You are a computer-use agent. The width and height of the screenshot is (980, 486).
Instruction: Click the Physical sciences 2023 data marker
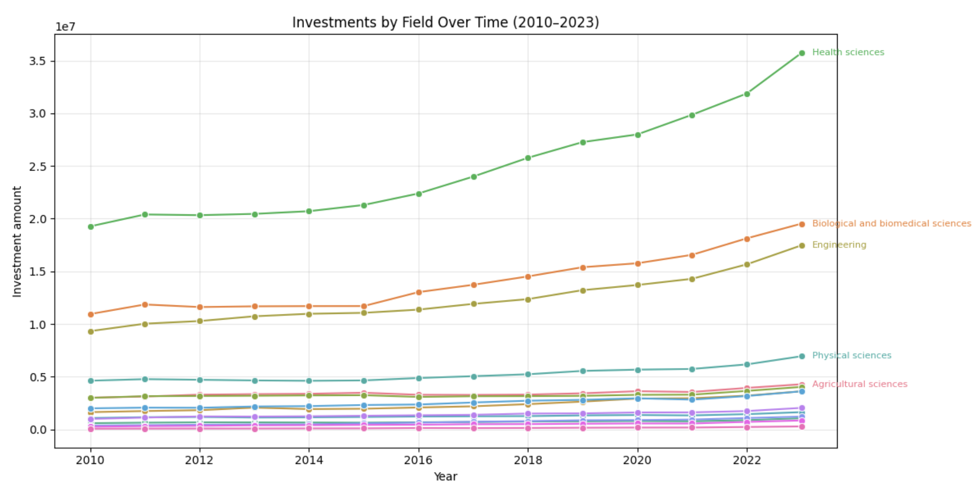coord(802,356)
